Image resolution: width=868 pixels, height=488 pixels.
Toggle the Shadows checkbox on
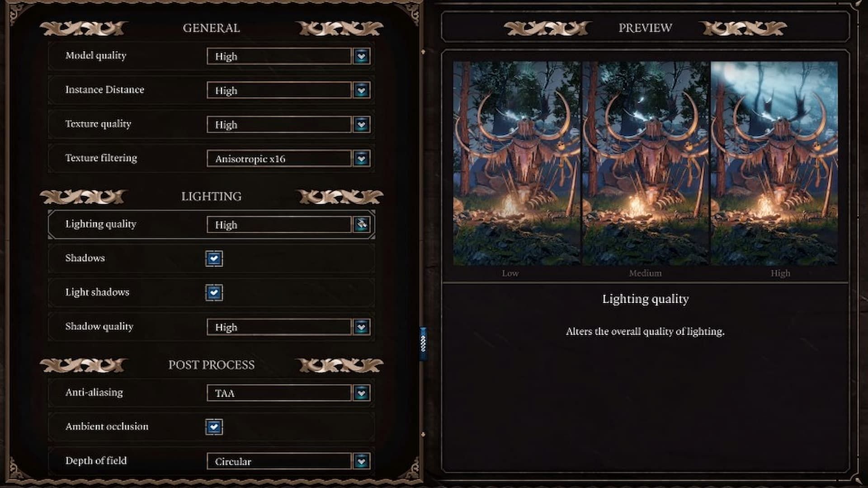click(x=213, y=258)
